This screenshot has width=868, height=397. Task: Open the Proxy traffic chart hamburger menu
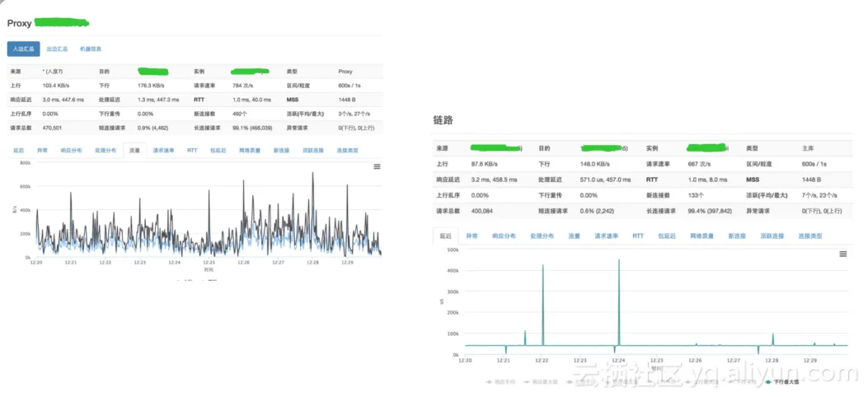(x=377, y=166)
